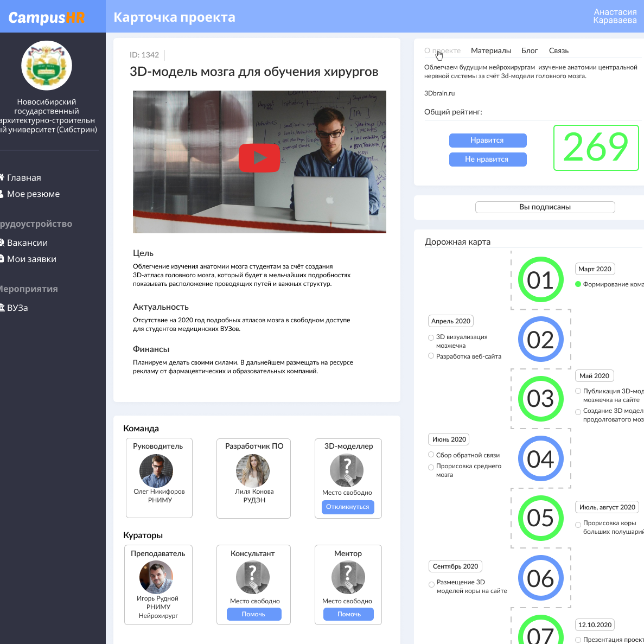Toggle Прорисовка коры больших полушарий marker
The width and height of the screenshot is (644, 644).
(578, 525)
